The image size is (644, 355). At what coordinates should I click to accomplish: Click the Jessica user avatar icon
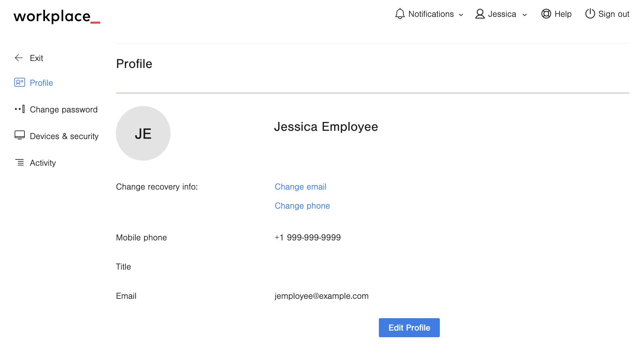tap(480, 14)
